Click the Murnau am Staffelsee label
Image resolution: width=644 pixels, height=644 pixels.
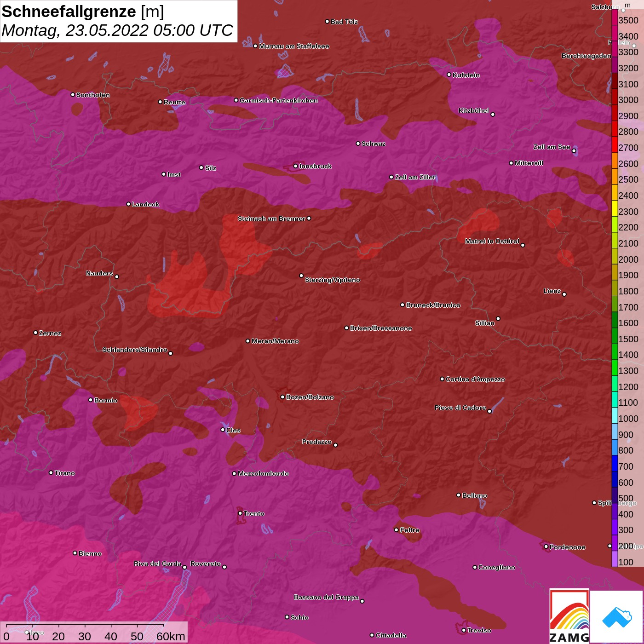(x=294, y=46)
